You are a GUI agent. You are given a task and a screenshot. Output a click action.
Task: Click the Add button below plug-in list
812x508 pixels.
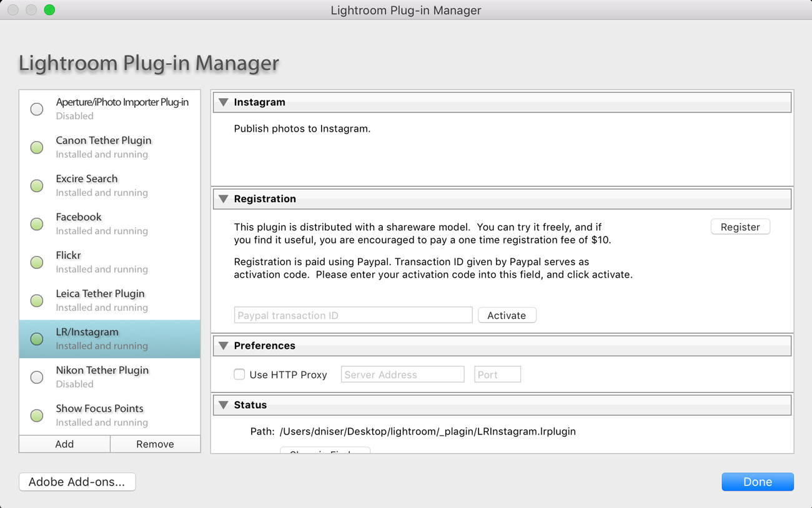point(64,444)
